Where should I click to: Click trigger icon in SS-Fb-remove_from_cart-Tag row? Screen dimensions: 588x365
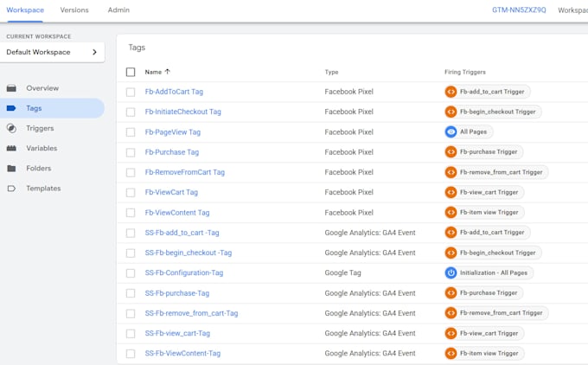click(x=451, y=313)
